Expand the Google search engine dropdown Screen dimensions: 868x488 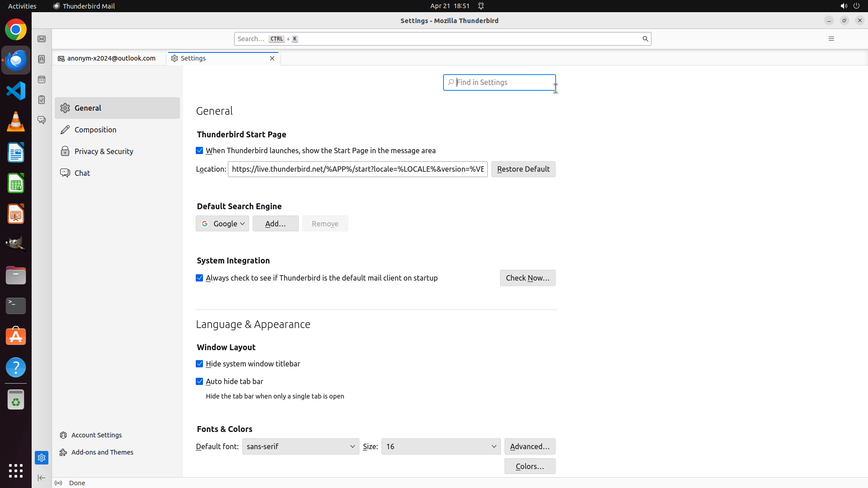(222, 224)
